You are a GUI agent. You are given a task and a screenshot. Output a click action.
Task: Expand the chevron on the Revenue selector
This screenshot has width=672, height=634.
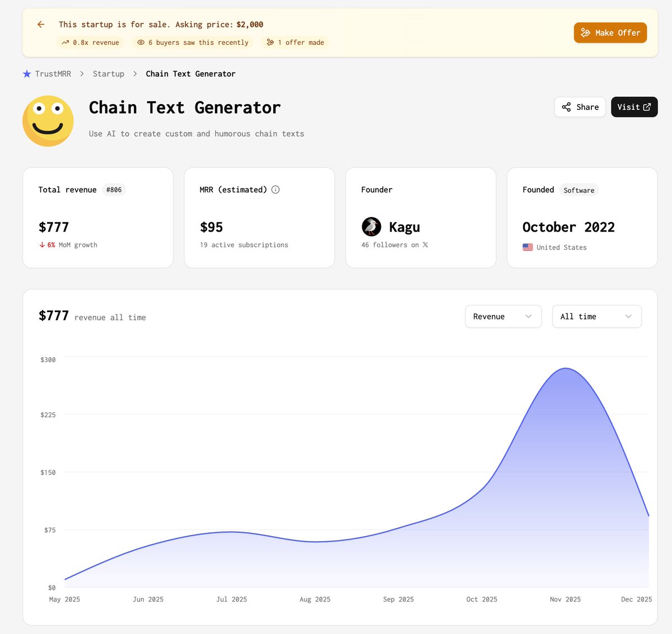click(x=528, y=316)
